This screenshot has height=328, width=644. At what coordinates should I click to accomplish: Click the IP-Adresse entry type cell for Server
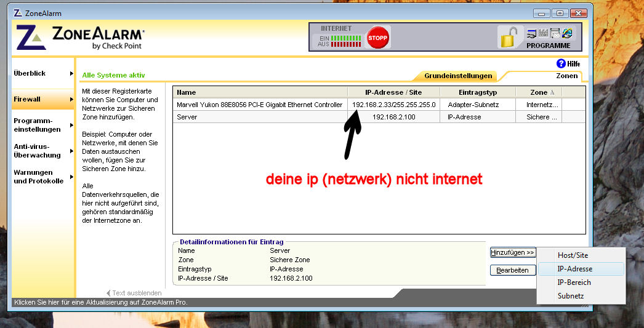click(x=478, y=117)
